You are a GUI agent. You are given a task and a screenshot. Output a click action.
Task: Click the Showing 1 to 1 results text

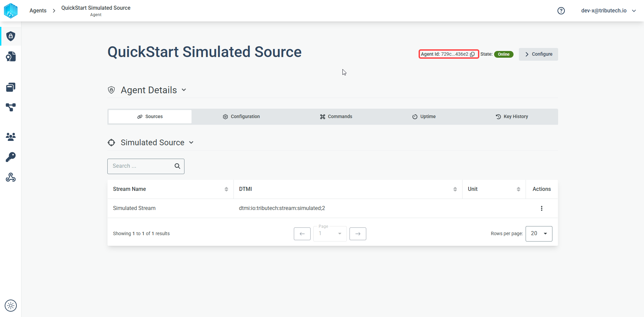pyautogui.click(x=141, y=233)
